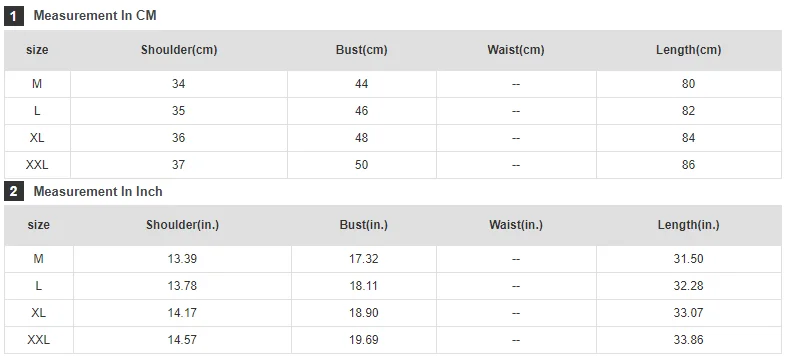Select the Measurement In CM heading

click(95, 16)
